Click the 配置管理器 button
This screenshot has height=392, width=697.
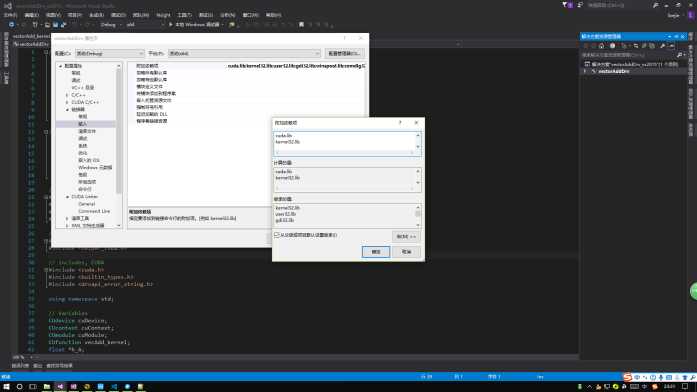point(344,53)
